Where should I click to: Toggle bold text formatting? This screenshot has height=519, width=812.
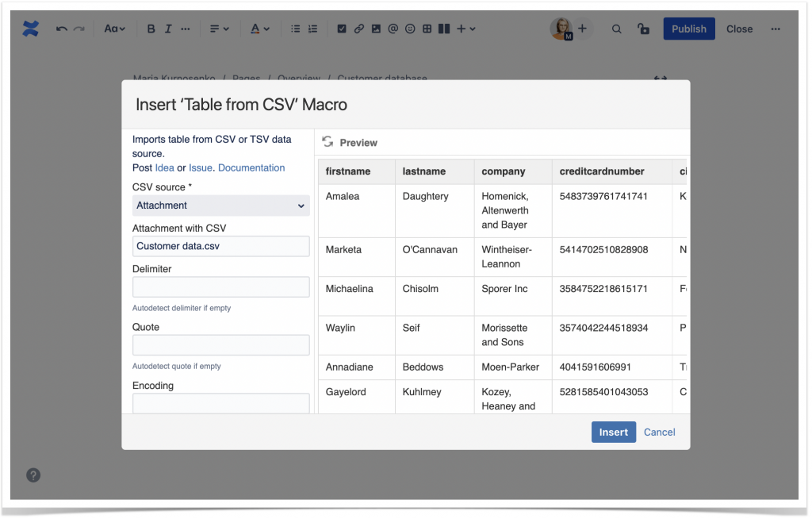[x=151, y=29]
